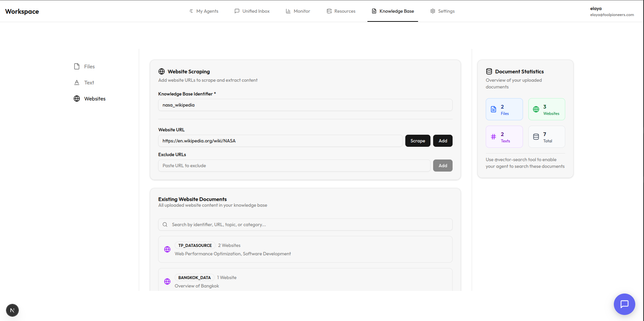Select the Text icon in the sidebar
This screenshot has height=321, width=644.
click(x=77, y=82)
